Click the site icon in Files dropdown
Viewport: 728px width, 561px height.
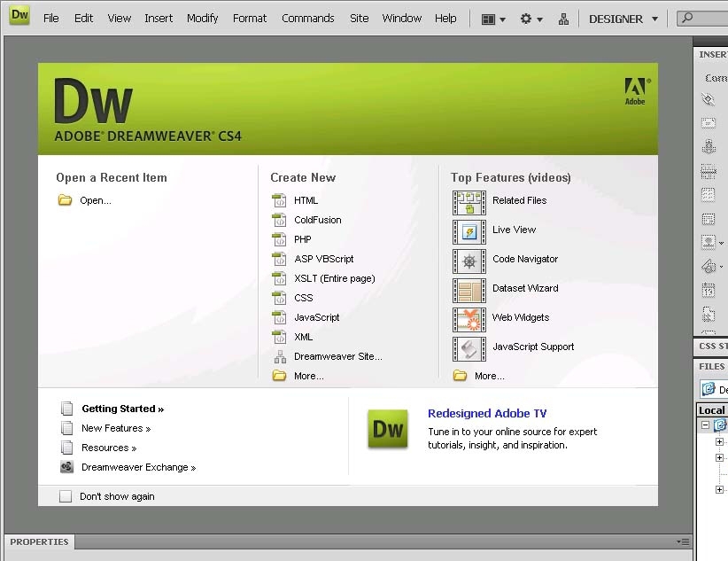click(709, 388)
